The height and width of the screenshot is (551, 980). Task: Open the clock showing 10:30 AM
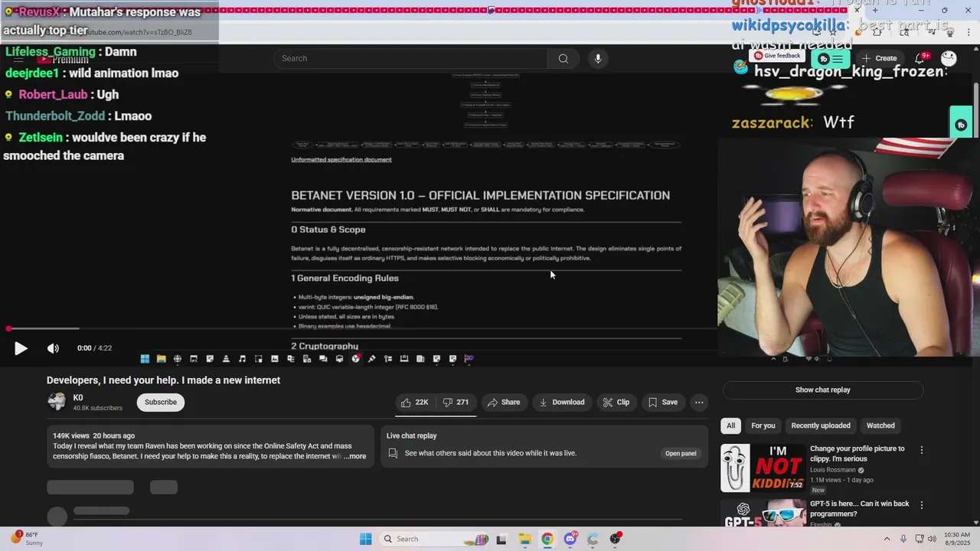[957, 539]
